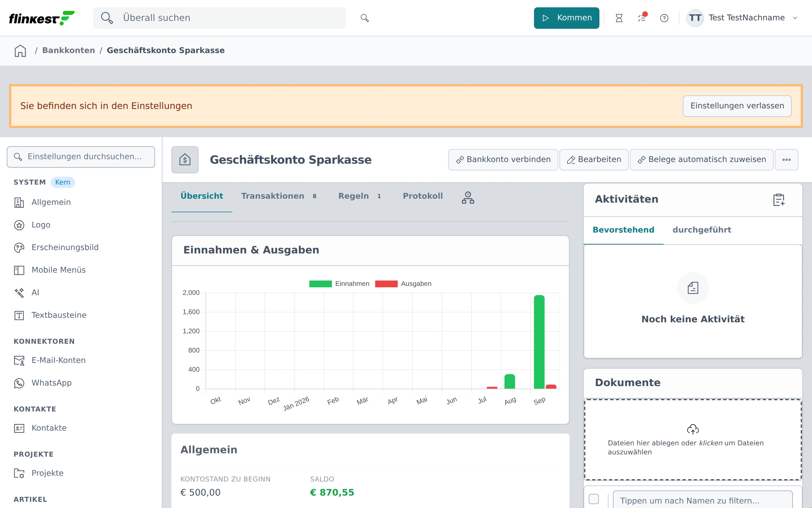Screen dimensions: 812x508
Task: Select the Bevorstehend activities tab
Action: click(x=623, y=230)
